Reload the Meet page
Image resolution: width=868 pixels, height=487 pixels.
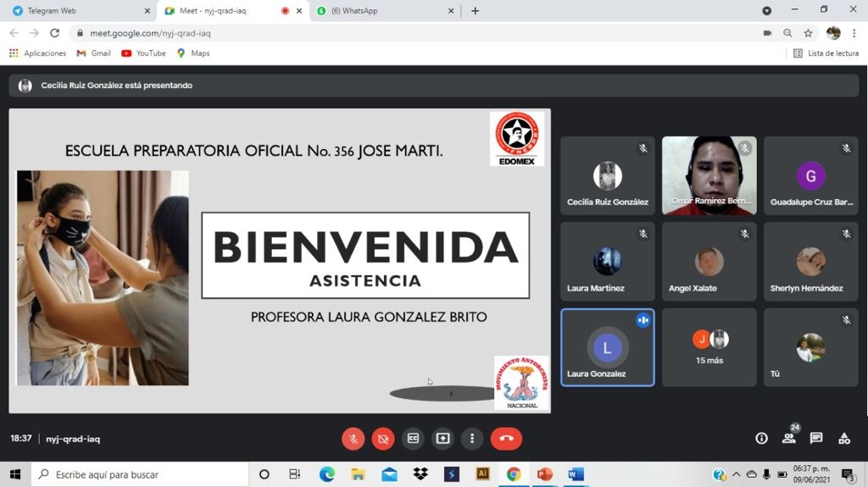55,33
